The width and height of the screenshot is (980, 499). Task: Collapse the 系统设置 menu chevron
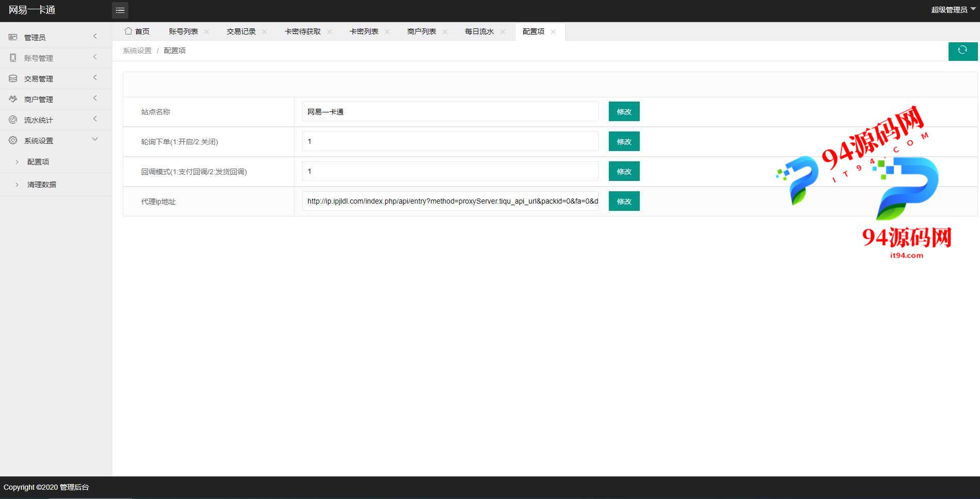(x=95, y=139)
